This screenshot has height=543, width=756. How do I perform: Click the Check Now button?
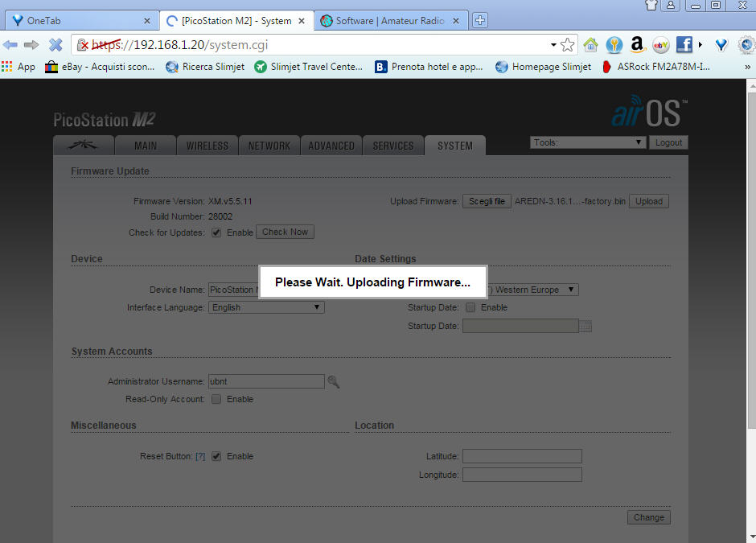(x=285, y=232)
